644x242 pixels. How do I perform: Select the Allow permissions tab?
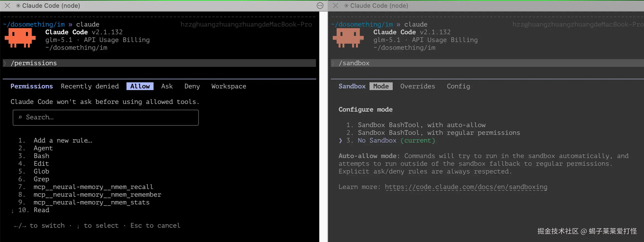[x=140, y=86]
